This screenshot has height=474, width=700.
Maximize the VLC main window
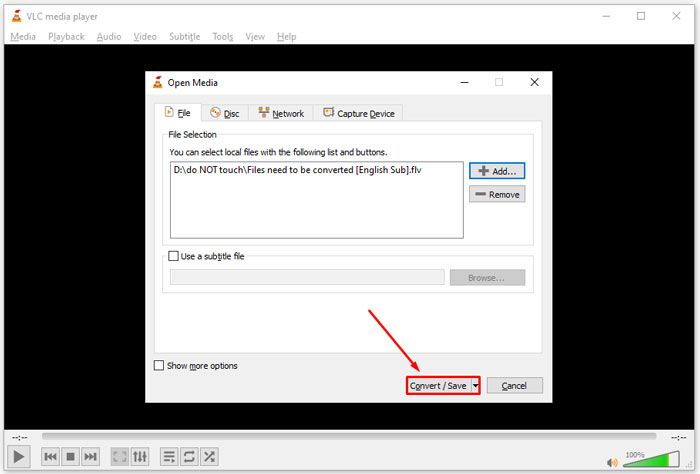coord(641,16)
